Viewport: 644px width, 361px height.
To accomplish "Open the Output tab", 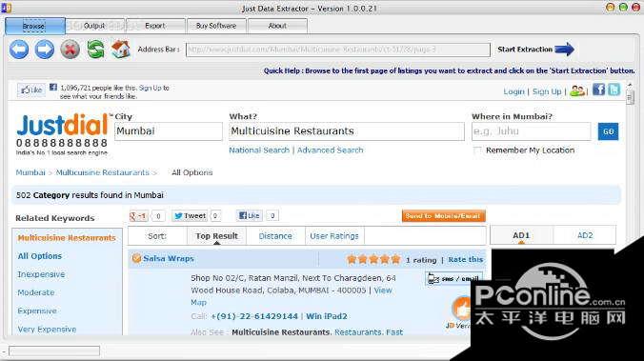I will [x=94, y=26].
